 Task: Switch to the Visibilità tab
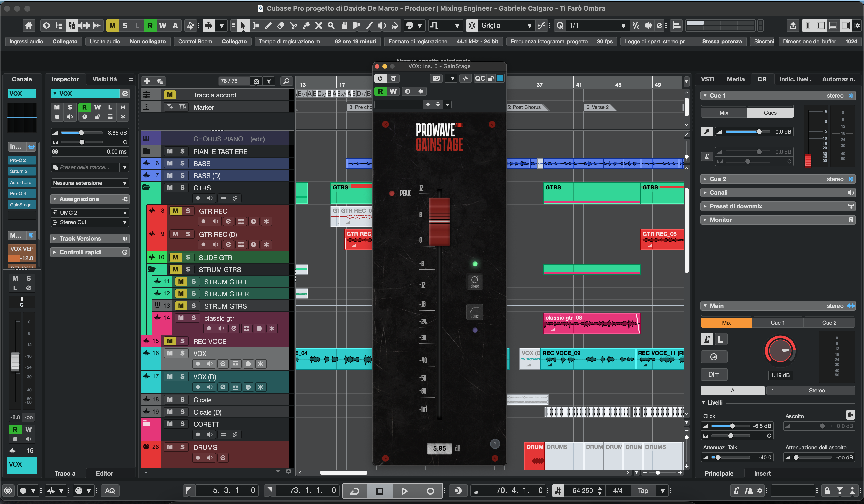(x=105, y=79)
